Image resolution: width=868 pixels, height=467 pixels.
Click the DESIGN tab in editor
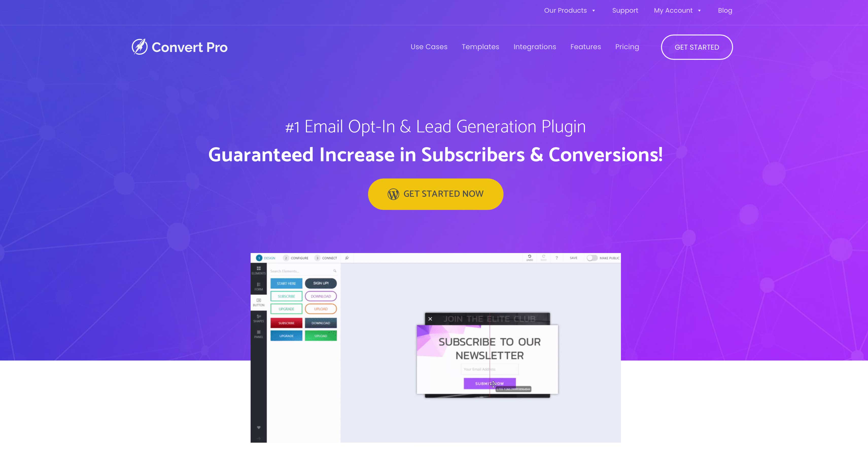tap(269, 258)
